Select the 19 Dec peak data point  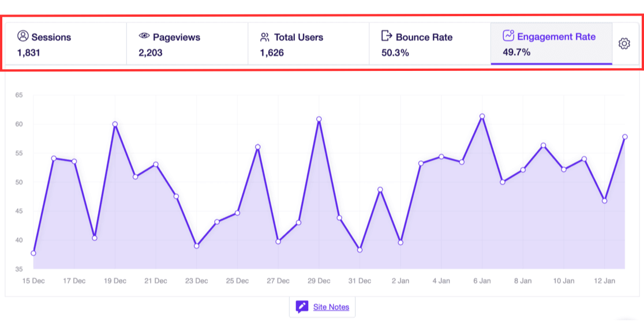(x=115, y=124)
